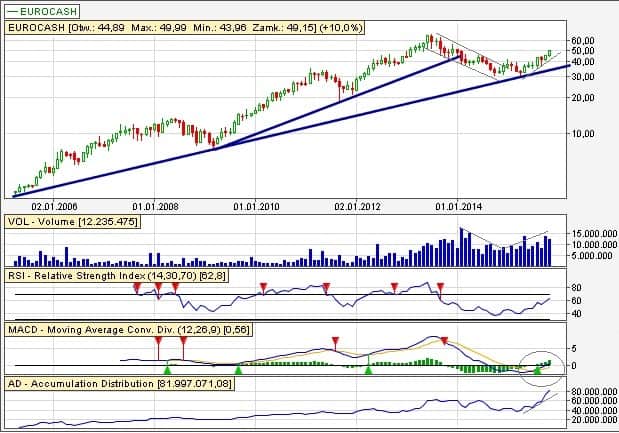Click the green arrow inside the MACD circle
The height and width of the screenshot is (433, 619).
537,371
